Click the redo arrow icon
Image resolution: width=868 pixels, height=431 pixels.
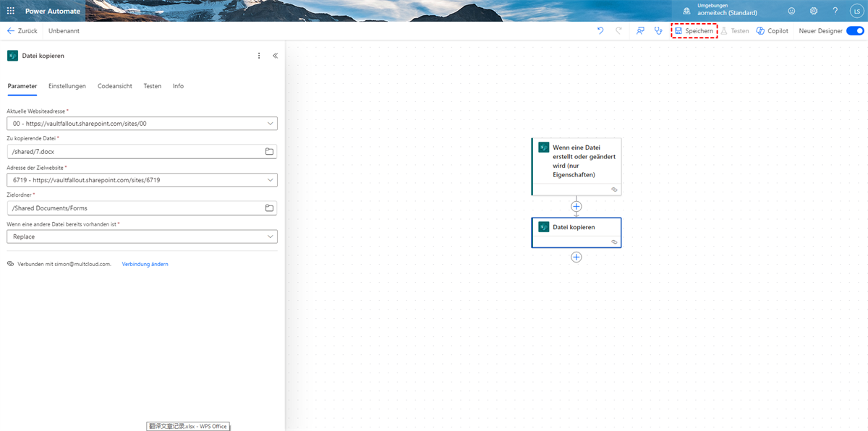click(x=618, y=31)
